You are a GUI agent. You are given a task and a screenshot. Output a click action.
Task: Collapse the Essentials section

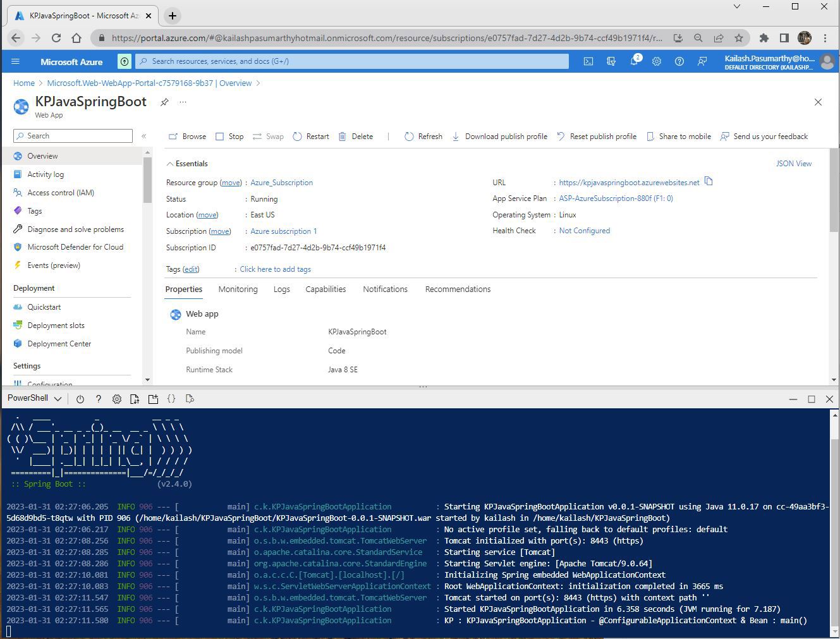coord(187,164)
